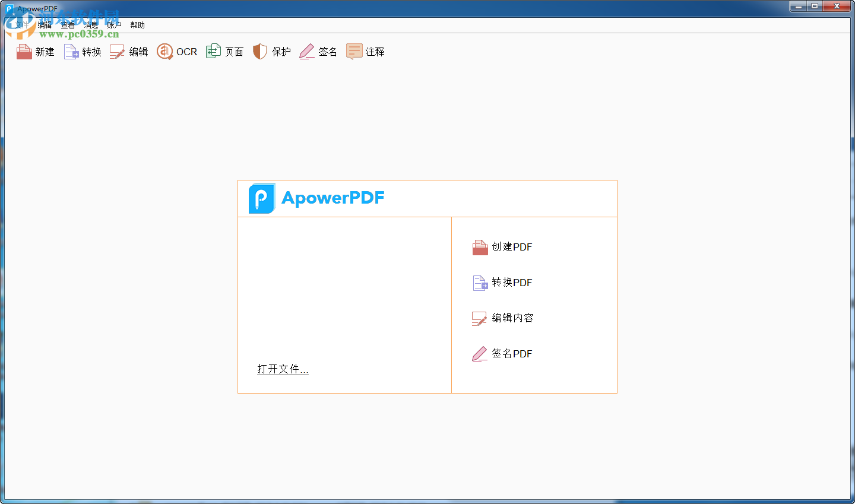
Task: Open the 注释 (Comment) tool icon
Action: (365, 52)
